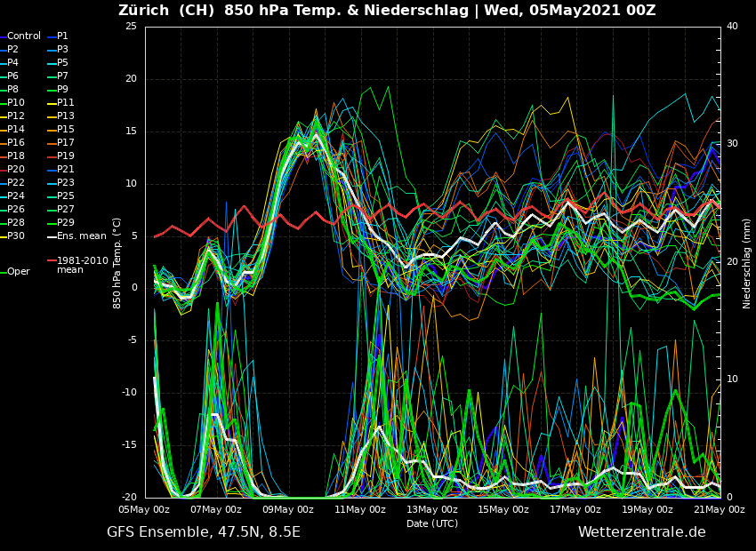
Task: Click the Date (UTC) axis label
Action: 432,523
